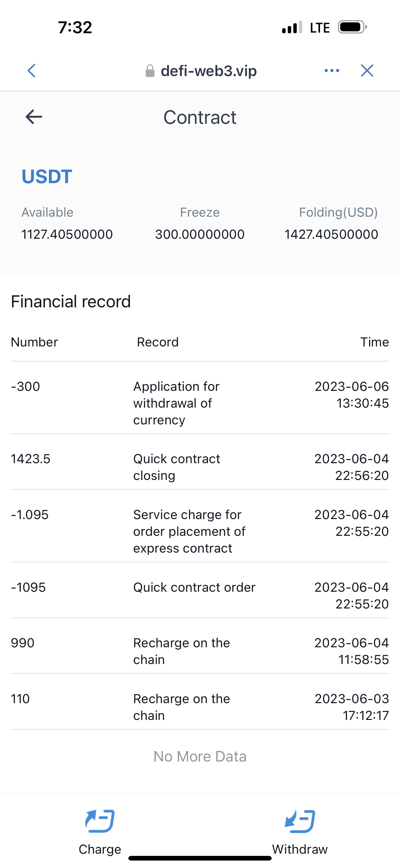
Task: Select the USDT currency heading
Action: coord(47,176)
